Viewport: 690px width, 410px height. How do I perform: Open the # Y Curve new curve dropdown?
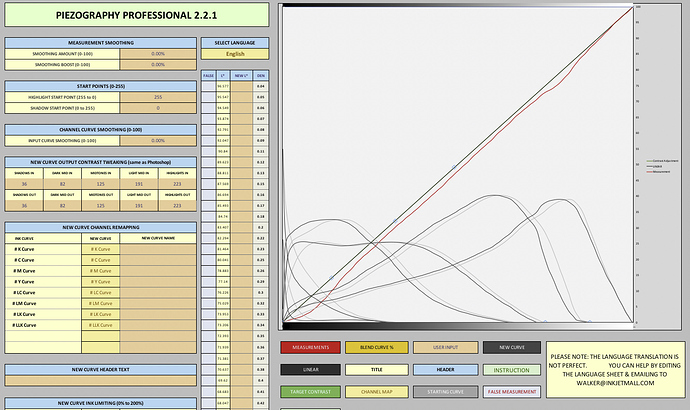pos(100,282)
